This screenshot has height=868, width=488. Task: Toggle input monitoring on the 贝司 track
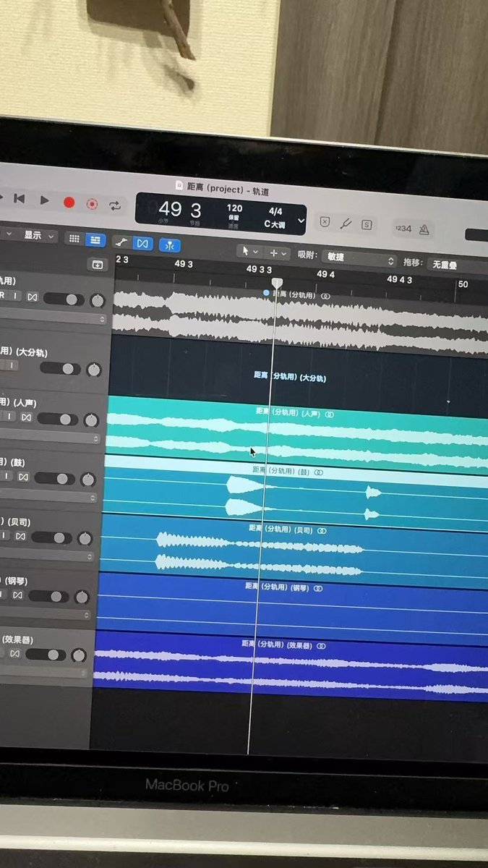[x=4, y=535]
